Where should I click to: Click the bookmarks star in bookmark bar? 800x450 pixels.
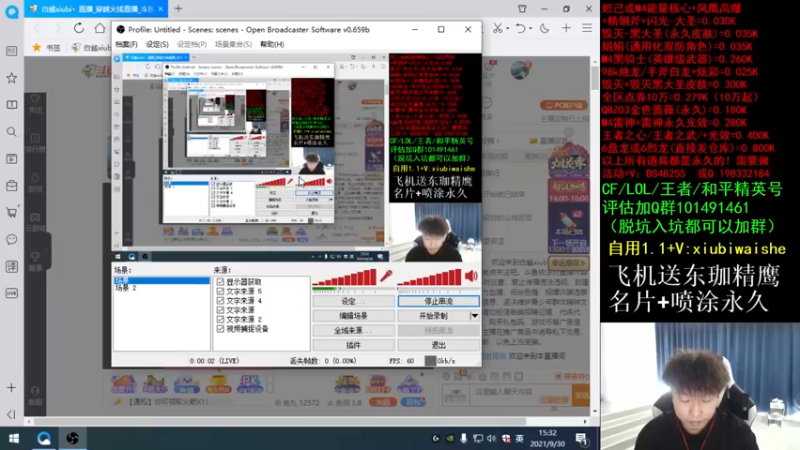point(37,47)
